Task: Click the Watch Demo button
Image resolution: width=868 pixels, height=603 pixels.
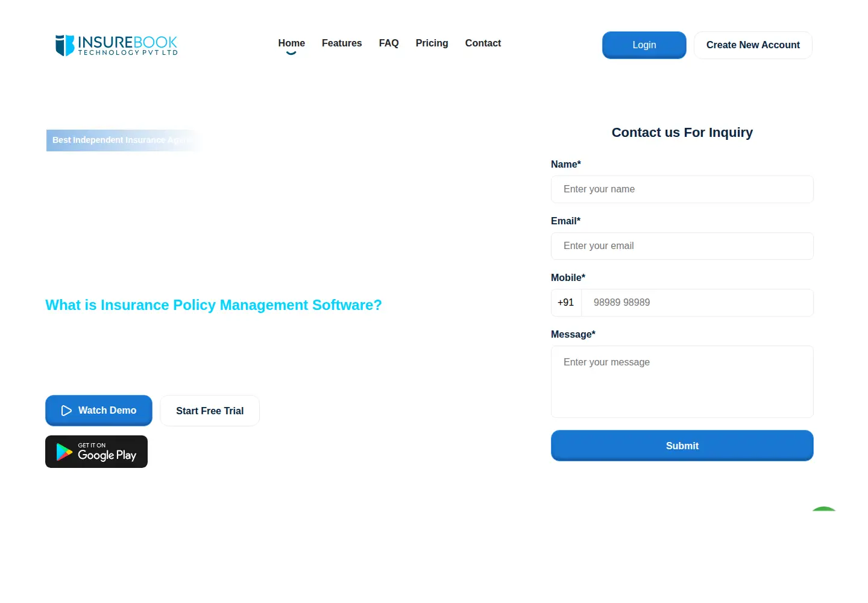Action: pos(99,411)
